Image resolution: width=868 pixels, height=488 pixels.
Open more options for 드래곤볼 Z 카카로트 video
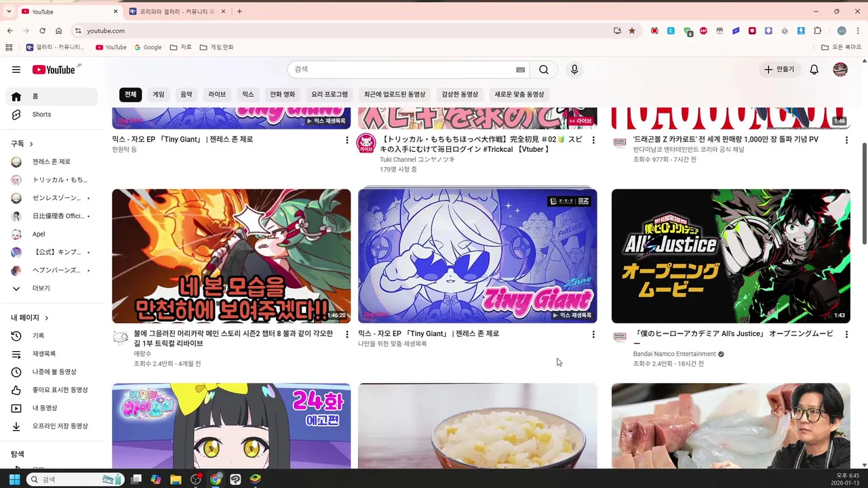click(846, 140)
